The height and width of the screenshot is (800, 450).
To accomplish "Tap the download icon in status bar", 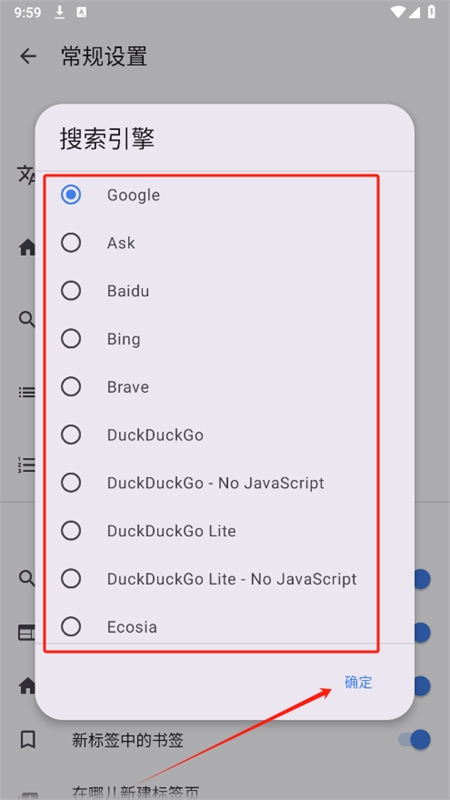I will point(60,12).
